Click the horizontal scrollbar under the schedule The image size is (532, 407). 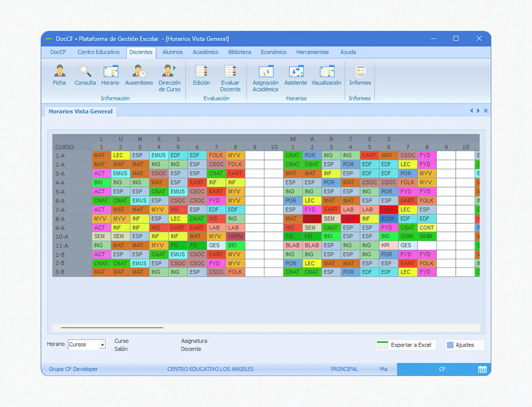tap(112, 327)
